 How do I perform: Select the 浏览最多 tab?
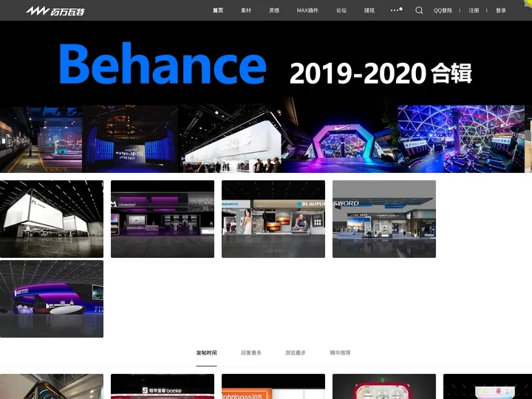[x=296, y=353]
